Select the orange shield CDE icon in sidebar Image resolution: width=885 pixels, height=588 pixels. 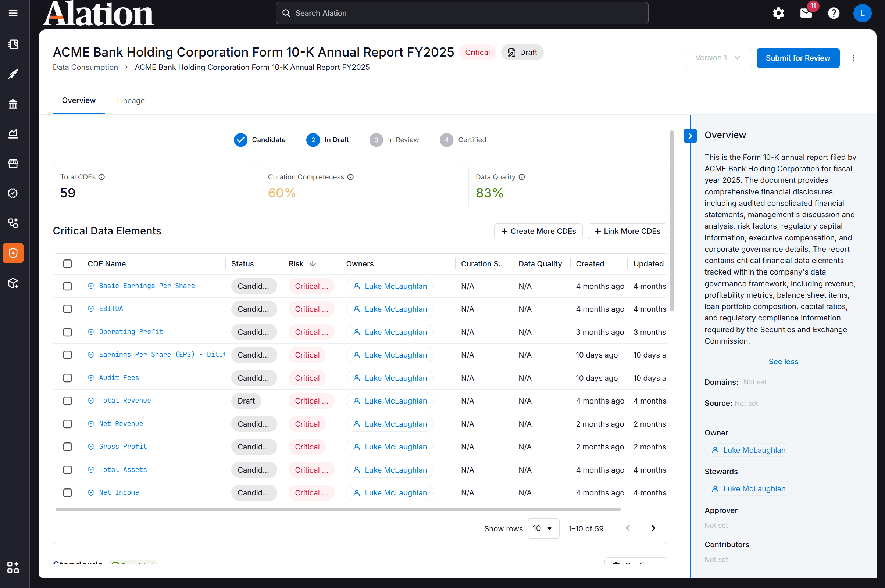tap(13, 253)
